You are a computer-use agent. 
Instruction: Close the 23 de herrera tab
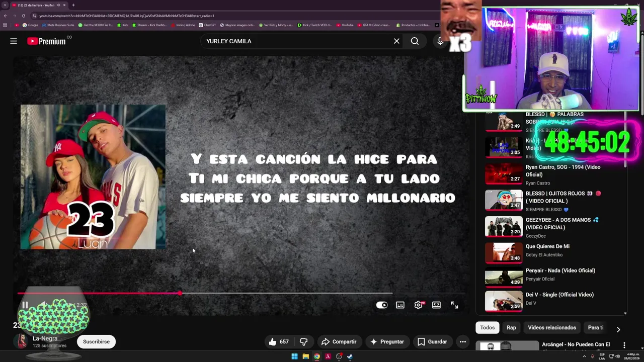coord(64,5)
